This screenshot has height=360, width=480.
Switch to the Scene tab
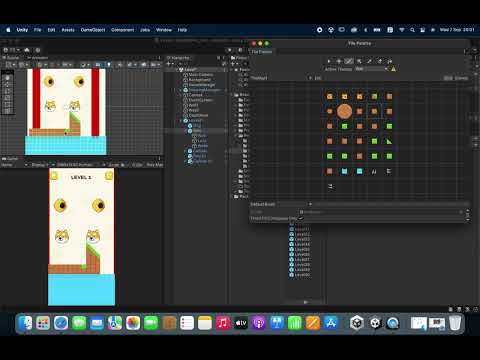pos(11,58)
